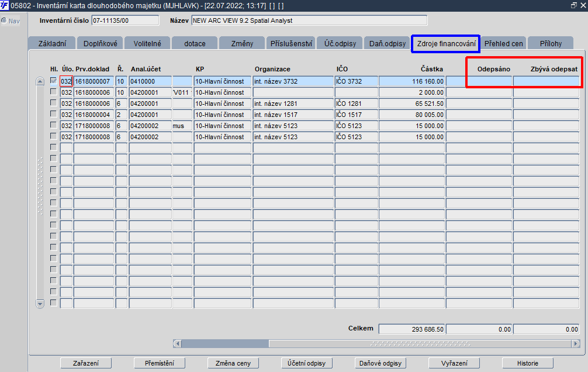This screenshot has width=588, height=372.
Task: Switch to the Daň.odpisy tab
Action: (x=388, y=43)
